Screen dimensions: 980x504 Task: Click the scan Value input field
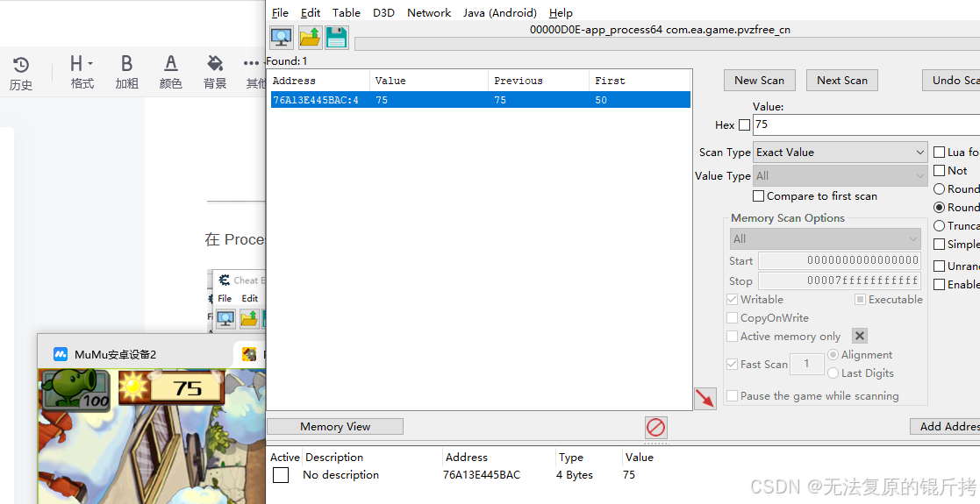pos(866,124)
